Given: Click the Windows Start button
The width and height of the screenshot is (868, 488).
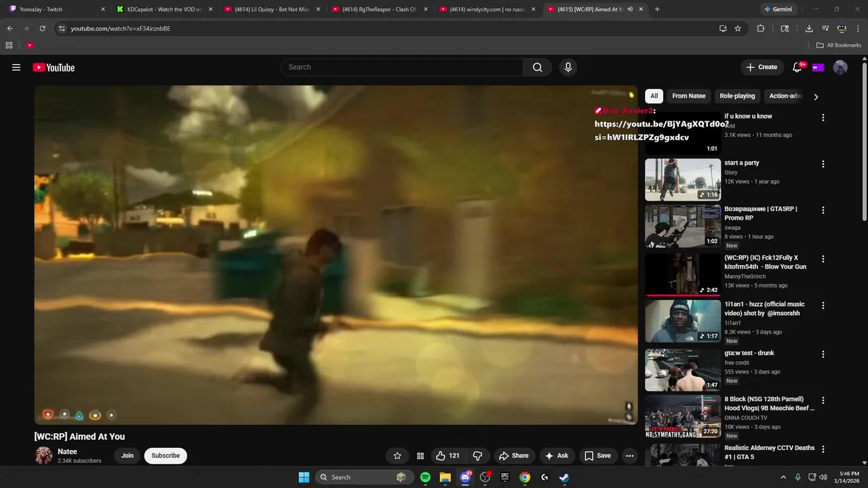Looking at the screenshot, I should 304,477.
